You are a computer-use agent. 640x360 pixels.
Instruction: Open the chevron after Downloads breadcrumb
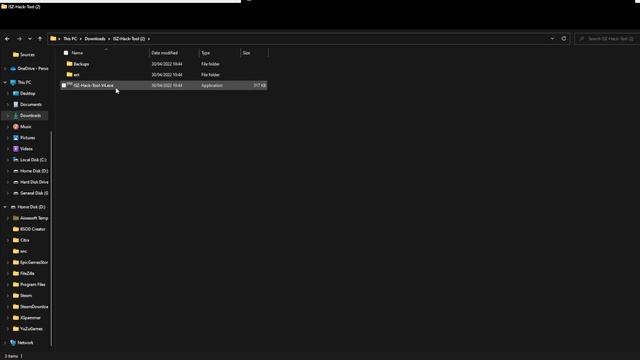coord(109,39)
